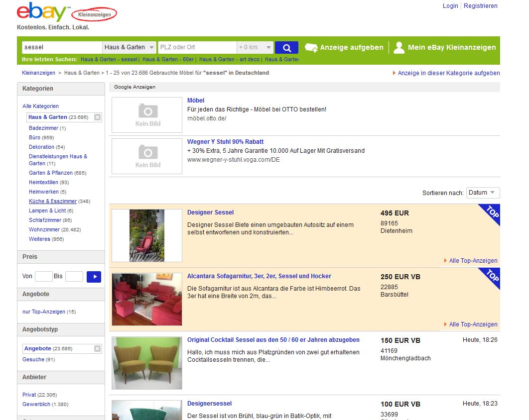Open the Cocktail Sessel photo thumbnail
This screenshot has width=529, height=420.
[147, 363]
